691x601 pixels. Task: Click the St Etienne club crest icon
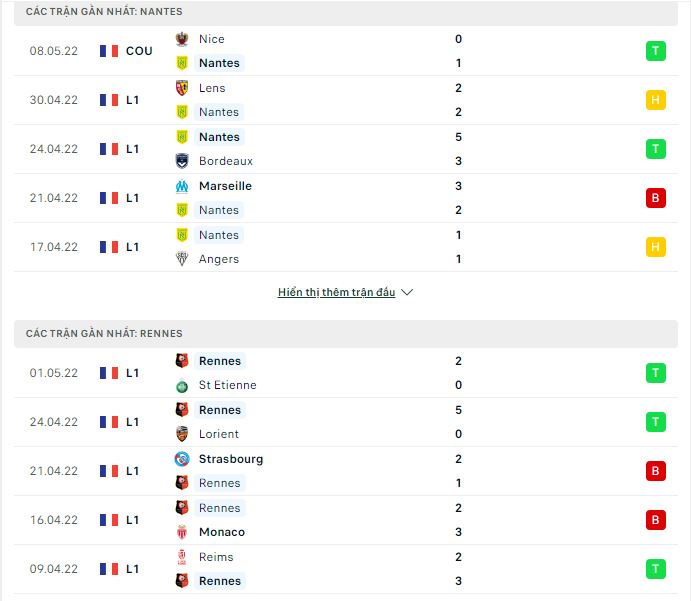pos(182,386)
